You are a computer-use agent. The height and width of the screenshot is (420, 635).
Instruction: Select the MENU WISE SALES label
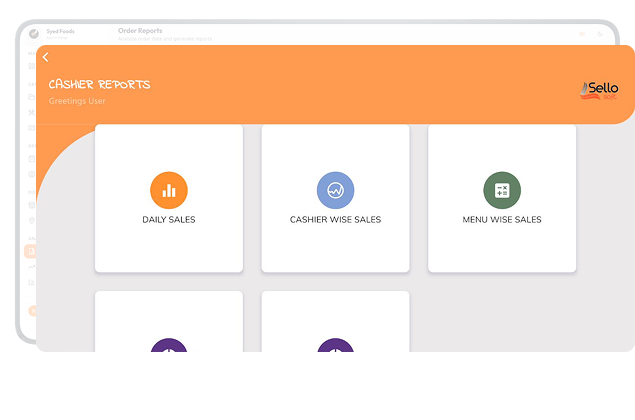(x=502, y=220)
